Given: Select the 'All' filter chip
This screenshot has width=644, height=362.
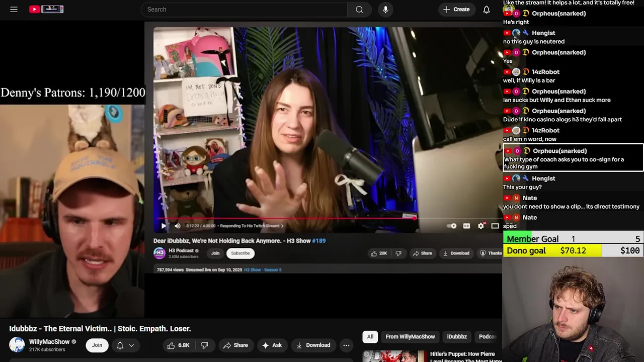Looking at the screenshot, I should [x=370, y=337].
